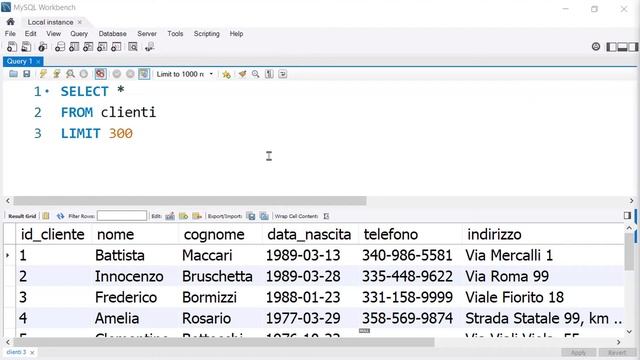The image size is (640, 360).
Task: Export recordset to external file icon
Action: [x=251, y=216]
